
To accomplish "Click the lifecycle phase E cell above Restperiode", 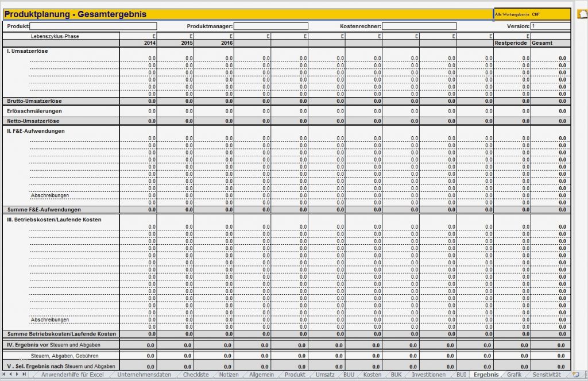I will [512, 36].
